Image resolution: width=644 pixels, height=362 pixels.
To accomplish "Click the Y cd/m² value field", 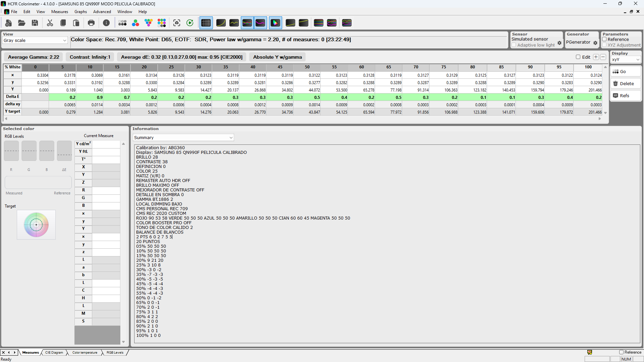I will tap(106, 144).
